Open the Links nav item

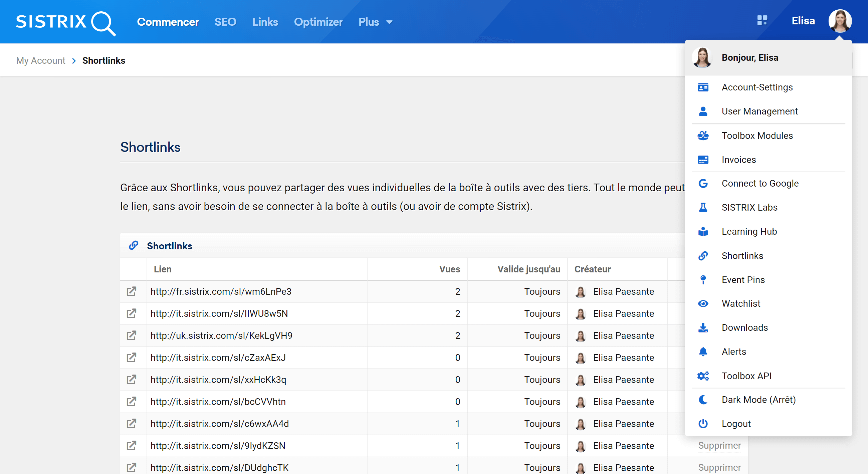pos(265,22)
